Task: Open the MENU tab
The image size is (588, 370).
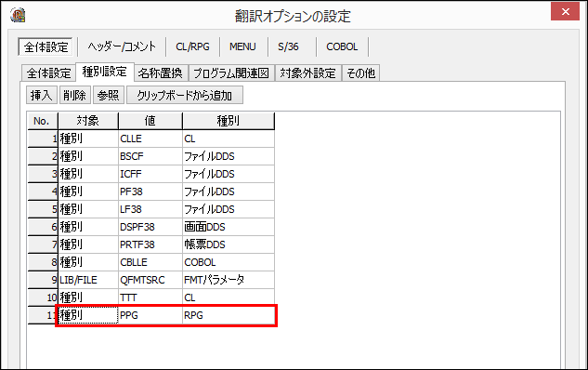Action: (x=242, y=46)
